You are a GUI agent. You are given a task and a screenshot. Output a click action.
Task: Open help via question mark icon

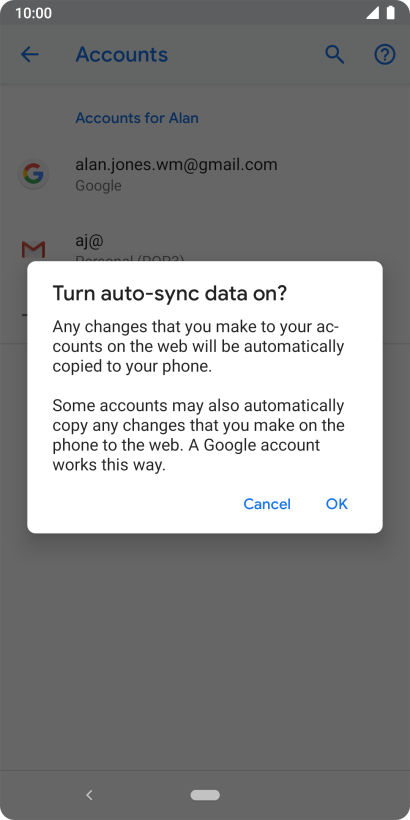pos(385,54)
